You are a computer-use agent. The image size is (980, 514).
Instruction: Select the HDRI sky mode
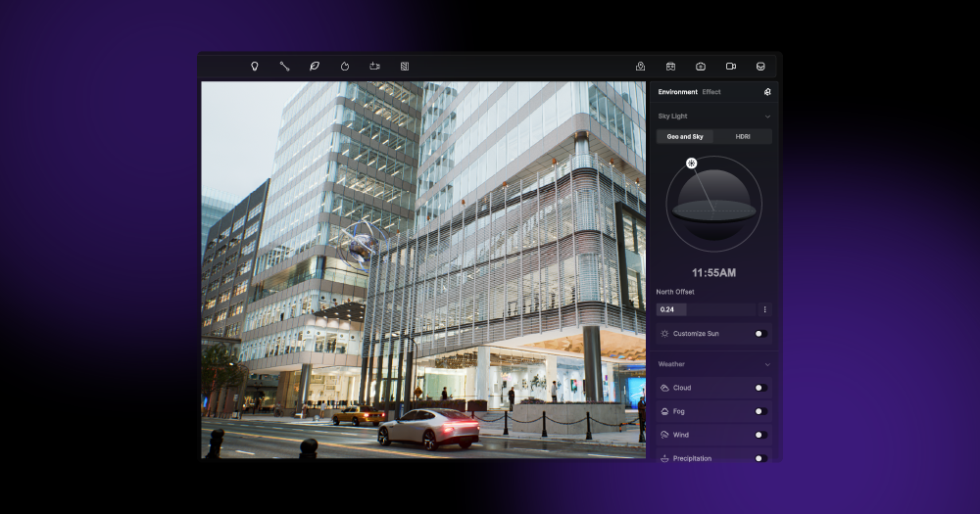pos(743,137)
